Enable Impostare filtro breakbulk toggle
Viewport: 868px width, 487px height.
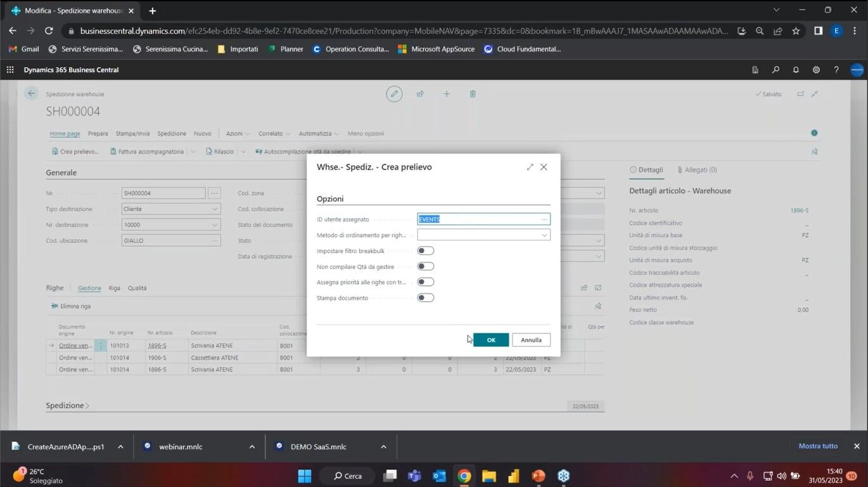point(426,251)
